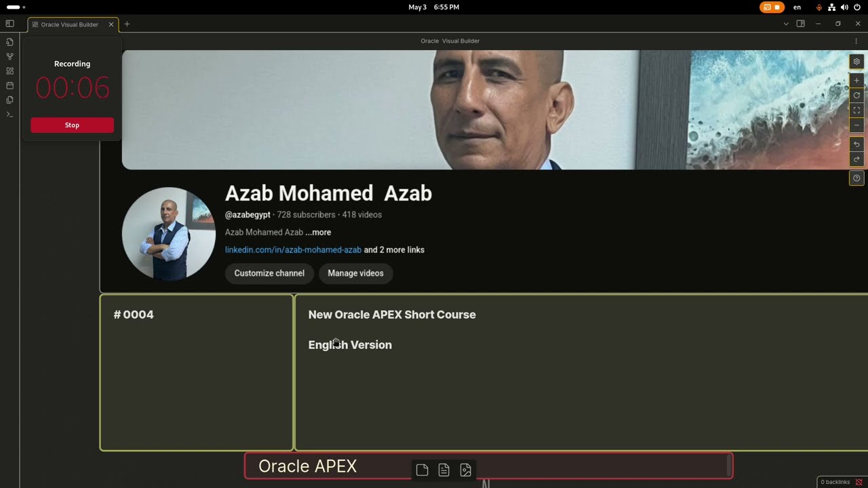Open the file search sidebar icon
The width and height of the screenshot is (868, 488).
9,42
